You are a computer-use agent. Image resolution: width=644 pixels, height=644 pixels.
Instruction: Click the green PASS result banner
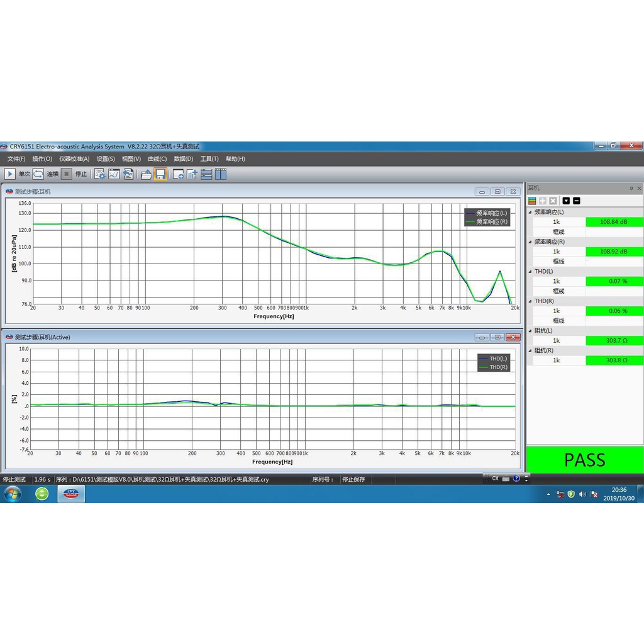coord(584,460)
